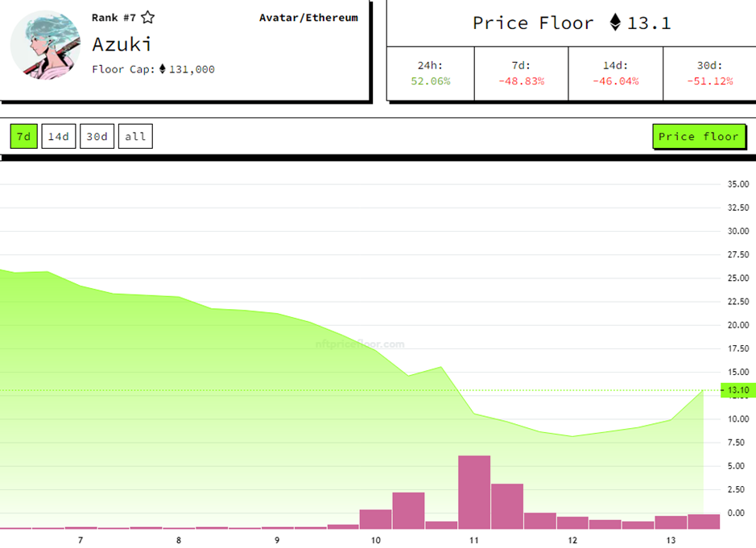Click the 24h change 52.06% cell
The height and width of the screenshot is (548, 756).
tap(430, 73)
